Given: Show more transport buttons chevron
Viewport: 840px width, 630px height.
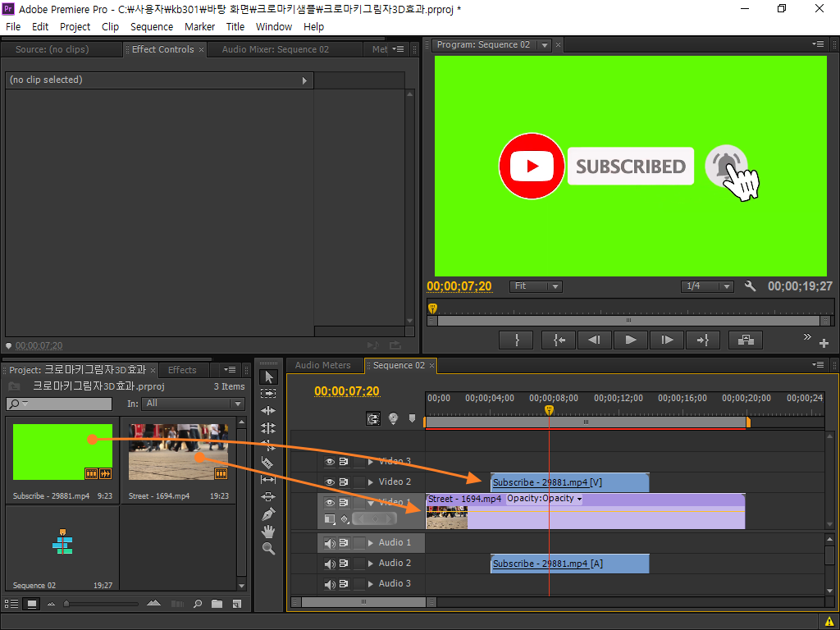Looking at the screenshot, I should (807, 336).
